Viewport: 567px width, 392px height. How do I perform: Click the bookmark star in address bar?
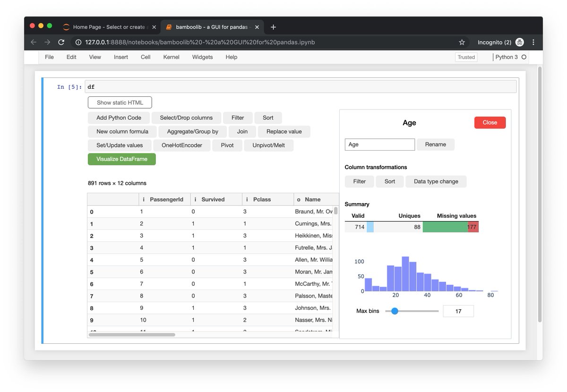tap(462, 42)
